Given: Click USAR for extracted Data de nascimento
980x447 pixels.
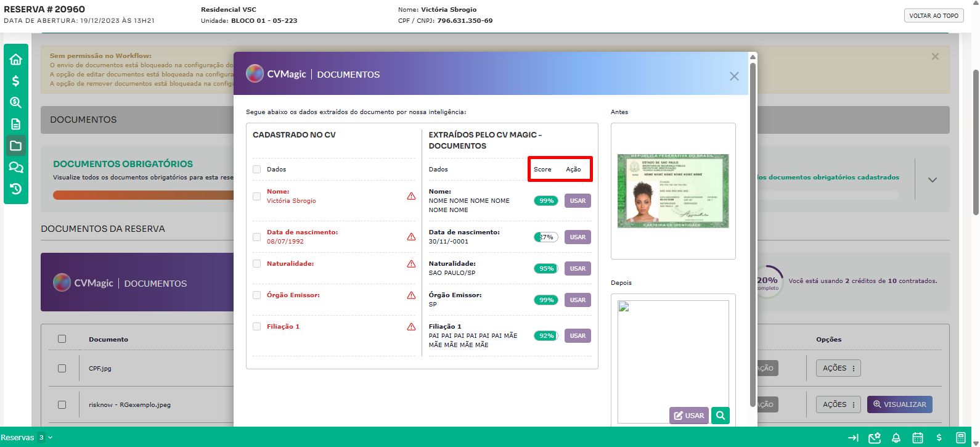Looking at the screenshot, I should tap(578, 237).
